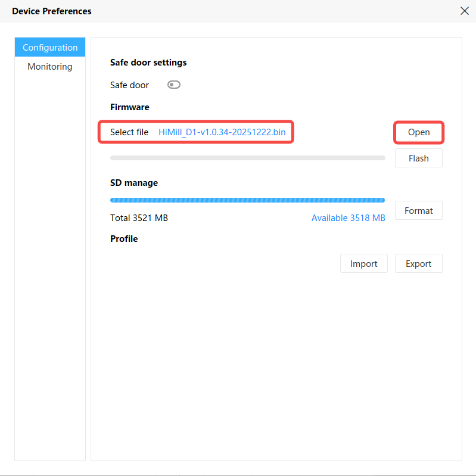Format the SD card
The width and height of the screenshot is (476, 476).
tap(418, 210)
